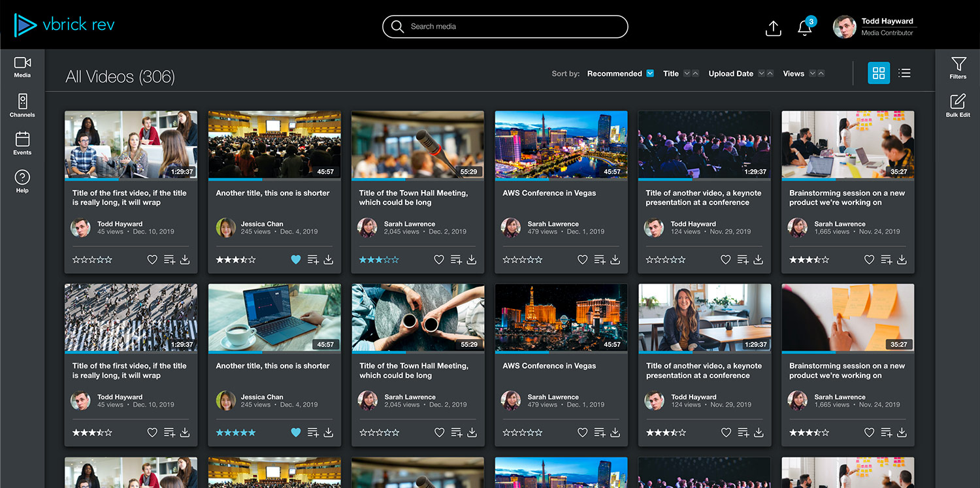Sort by Upload Date down arrow
Screen dimensions: 980x488
pyautogui.click(x=762, y=74)
